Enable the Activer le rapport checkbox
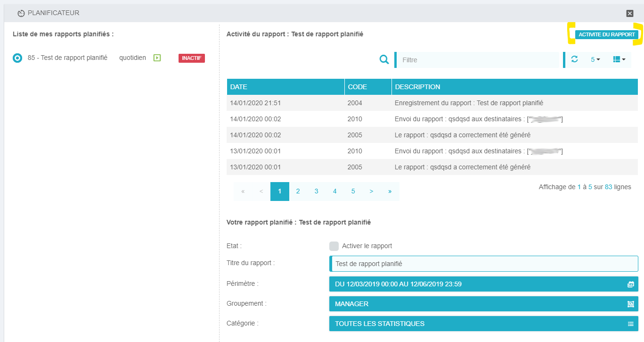The image size is (644, 342). pos(334,246)
